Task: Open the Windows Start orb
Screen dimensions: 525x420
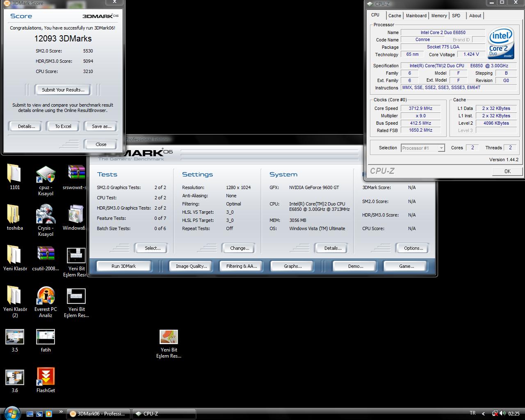Action: click(11, 413)
